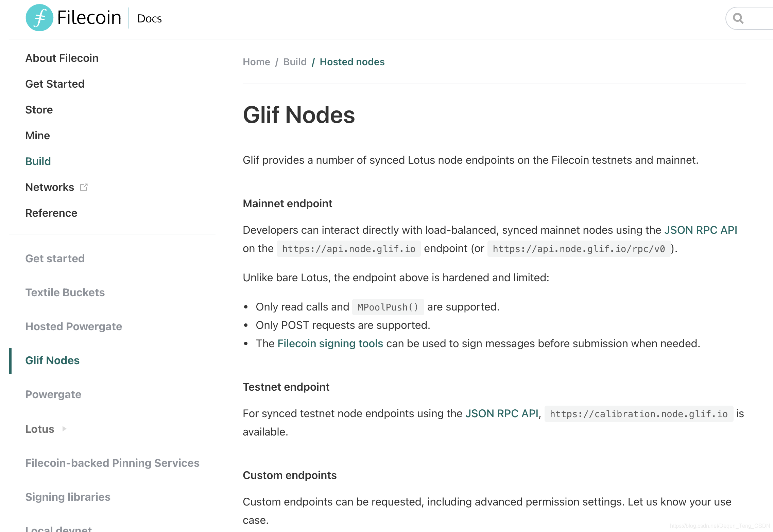Click the 'Only POST requests are supported.' bullet
The height and width of the screenshot is (532, 773).
click(x=343, y=325)
